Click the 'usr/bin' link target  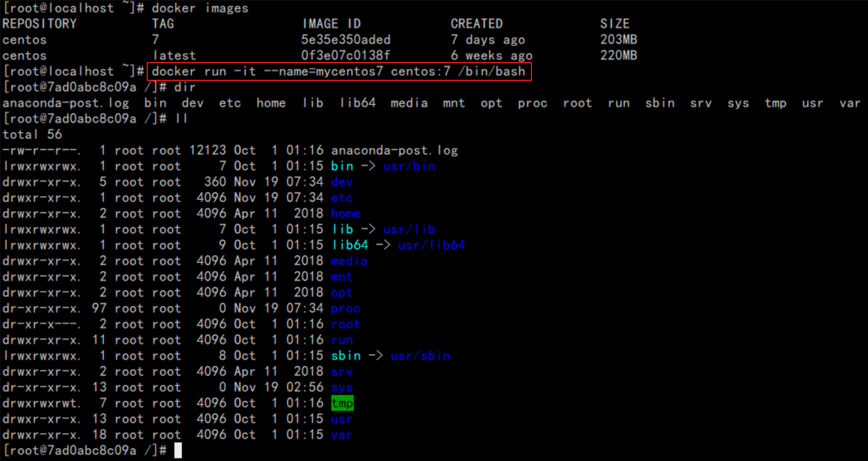click(409, 166)
